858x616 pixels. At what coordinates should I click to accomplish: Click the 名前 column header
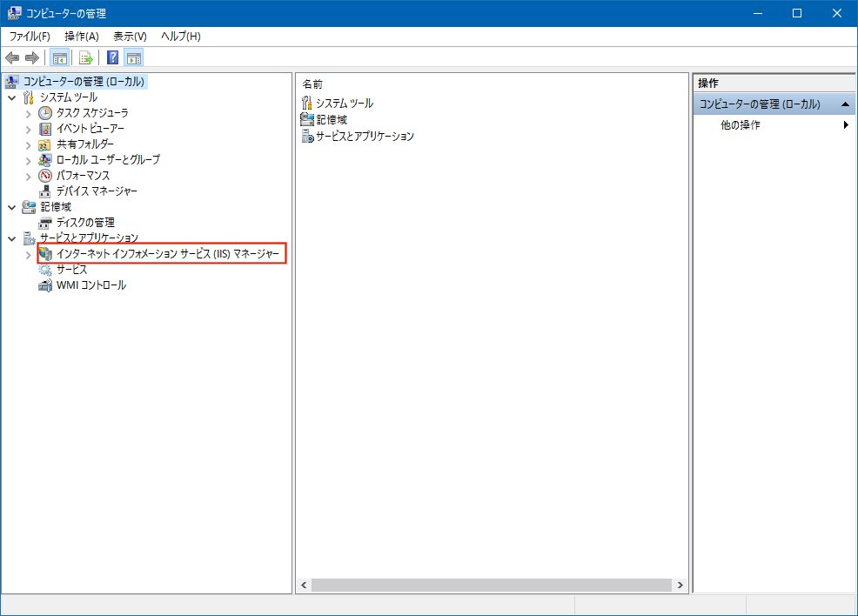pos(312,84)
